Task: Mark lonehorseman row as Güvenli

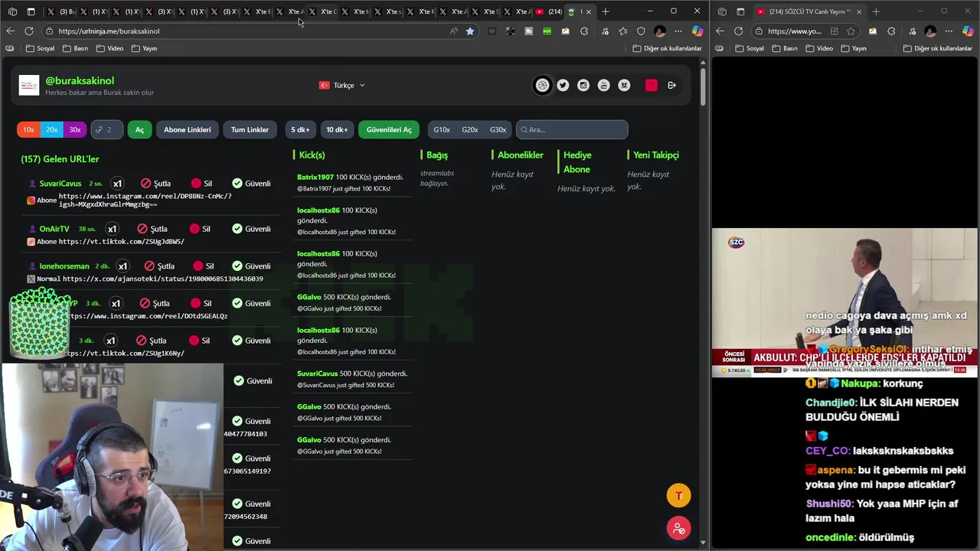Action: 252,266
